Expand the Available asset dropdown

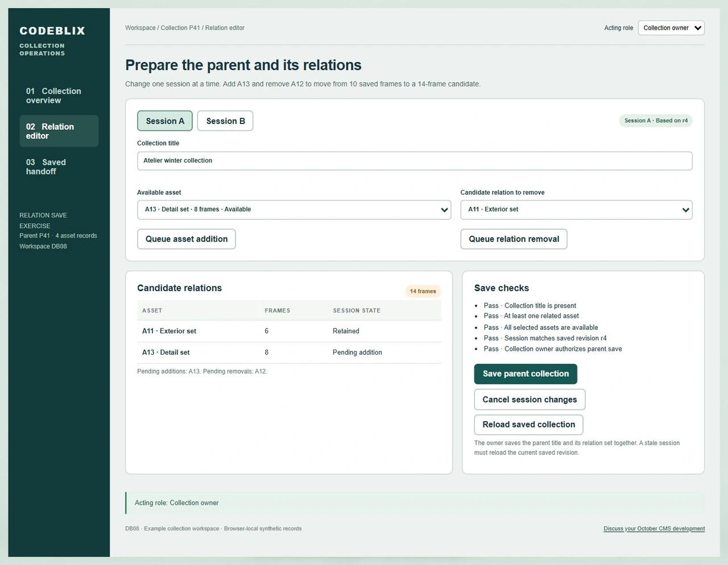294,210
